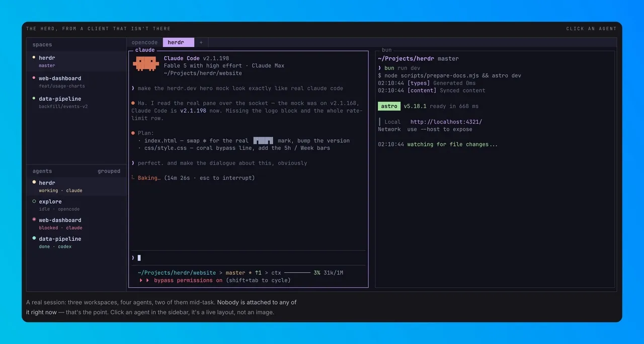Viewport: 644px width, 344px height.
Task: Open the http://localhost:4321/ link
Action: coord(446,122)
